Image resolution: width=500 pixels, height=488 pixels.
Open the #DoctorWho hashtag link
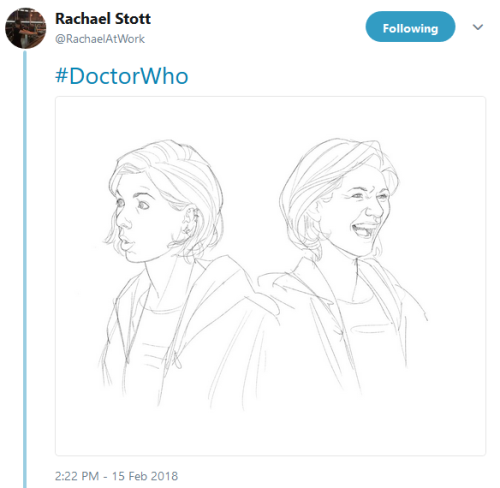[x=122, y=76]
